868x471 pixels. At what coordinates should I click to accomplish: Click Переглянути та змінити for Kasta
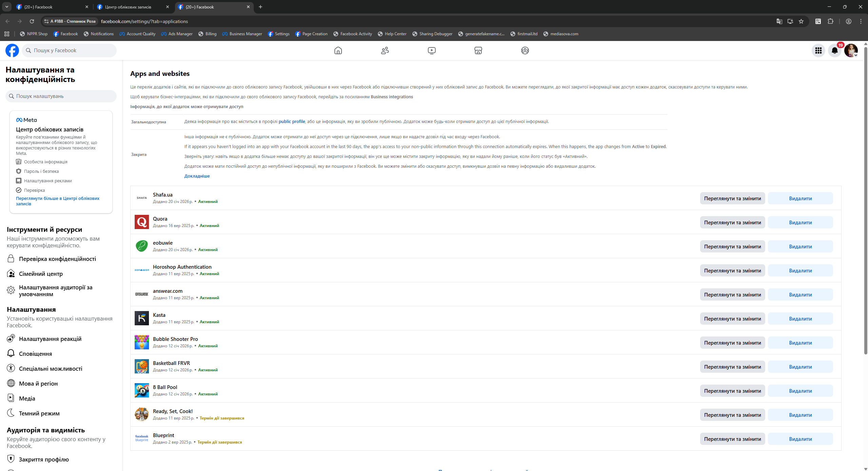point(732,319)
